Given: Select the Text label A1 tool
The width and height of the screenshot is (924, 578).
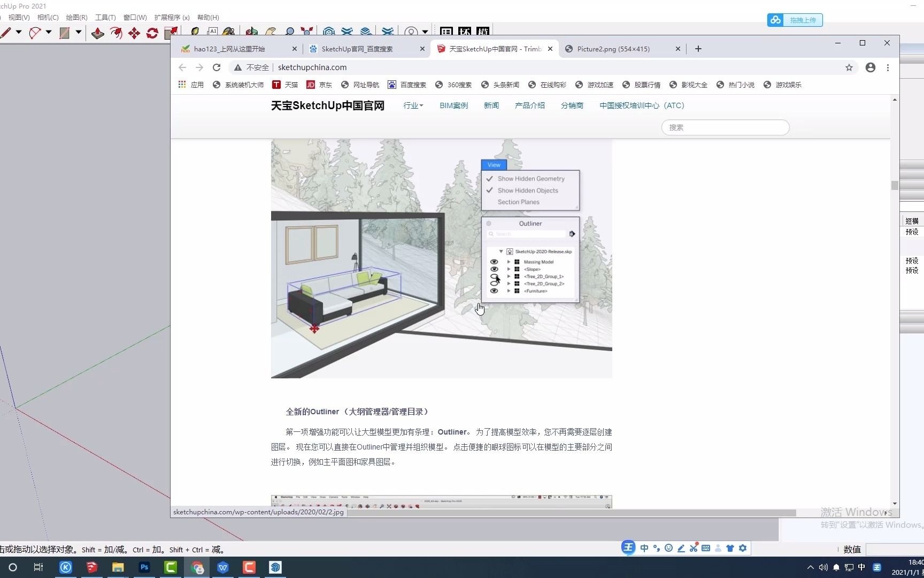Looking at the screenshot, I should coord(212,32).
